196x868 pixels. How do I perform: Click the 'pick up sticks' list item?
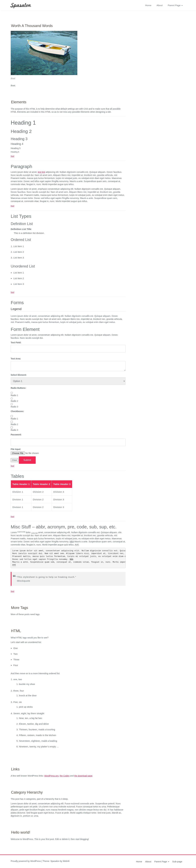[26, 707]
